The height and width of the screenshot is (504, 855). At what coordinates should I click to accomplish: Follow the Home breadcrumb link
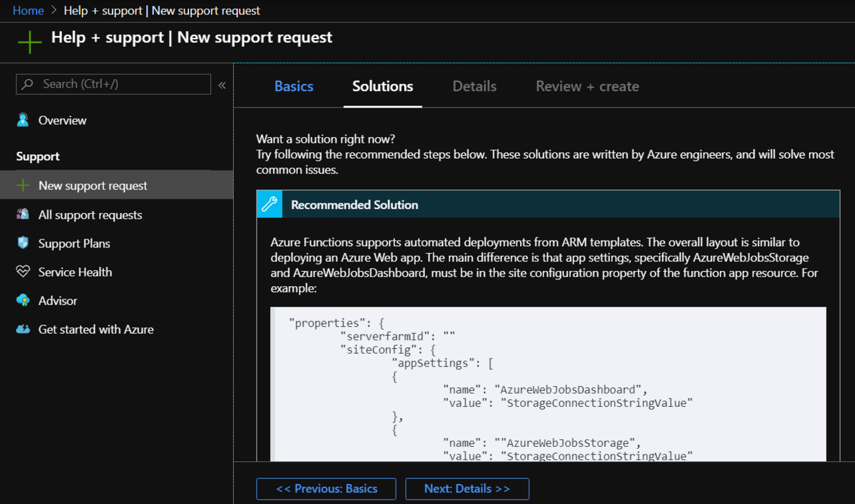point(28,10)
